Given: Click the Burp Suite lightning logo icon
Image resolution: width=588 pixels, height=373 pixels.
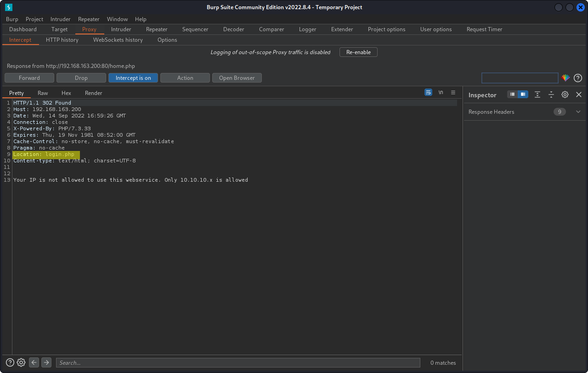Looking at the screenshot, I should coord(9,7).
